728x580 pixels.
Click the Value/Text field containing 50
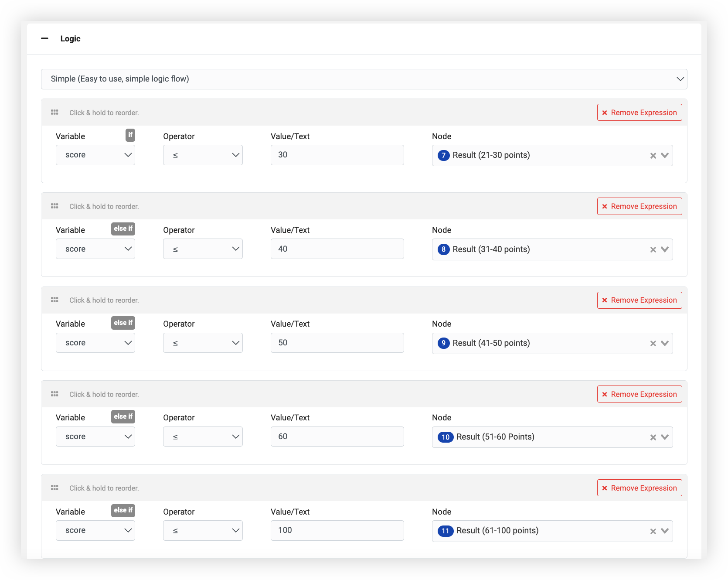coord(337,343)
